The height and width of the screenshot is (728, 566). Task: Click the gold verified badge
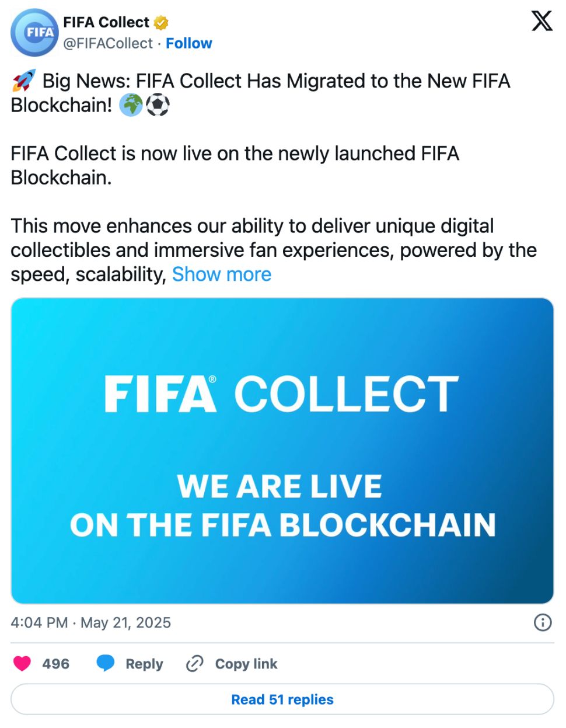[x=161, y=23]
